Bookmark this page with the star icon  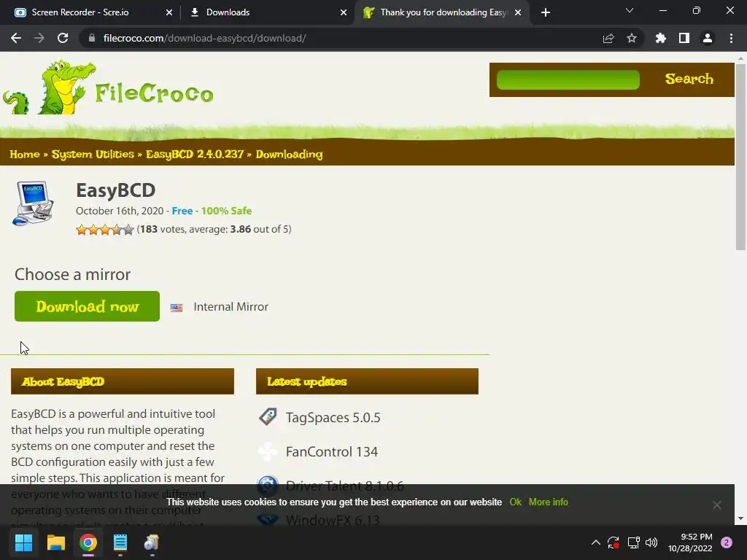632,38
